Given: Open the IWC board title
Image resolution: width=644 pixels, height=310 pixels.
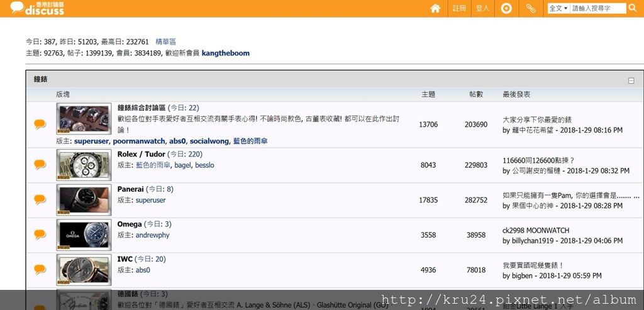Looking at the screenshot, I should pos(125,258).
